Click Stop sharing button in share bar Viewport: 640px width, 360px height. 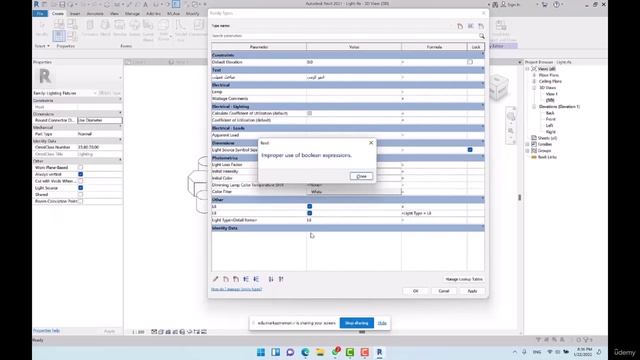pyautogui.click(x=356, y=323)
